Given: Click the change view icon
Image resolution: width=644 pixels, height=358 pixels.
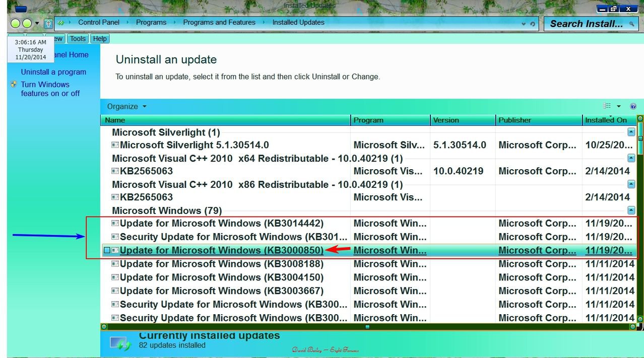Looking at the screenshot, I should tap(607, 106).
